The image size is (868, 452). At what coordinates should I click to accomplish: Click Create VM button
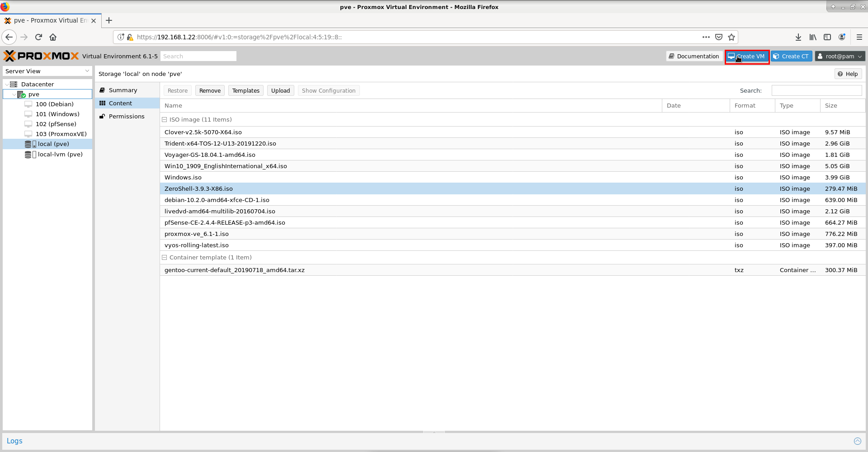coord(747,56)
